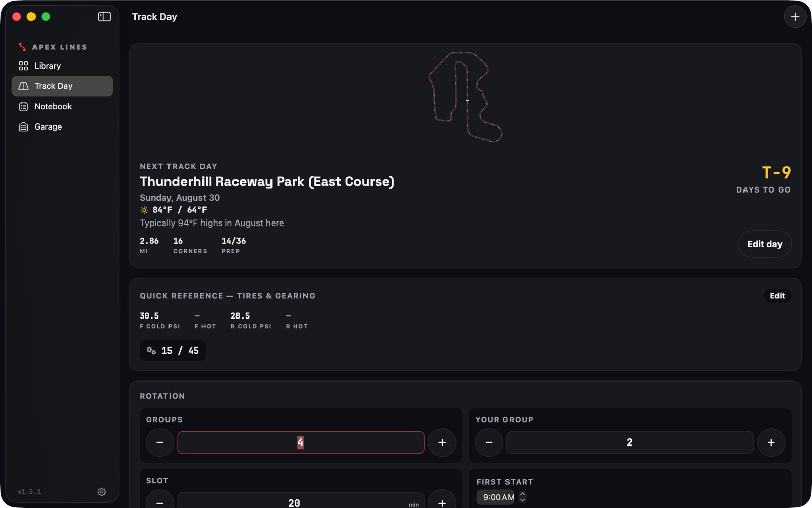Screen dimensions: 812x508
Task: Open settings gear in sidebar footer
Action: pyautogui.click(x=102, y=492)
